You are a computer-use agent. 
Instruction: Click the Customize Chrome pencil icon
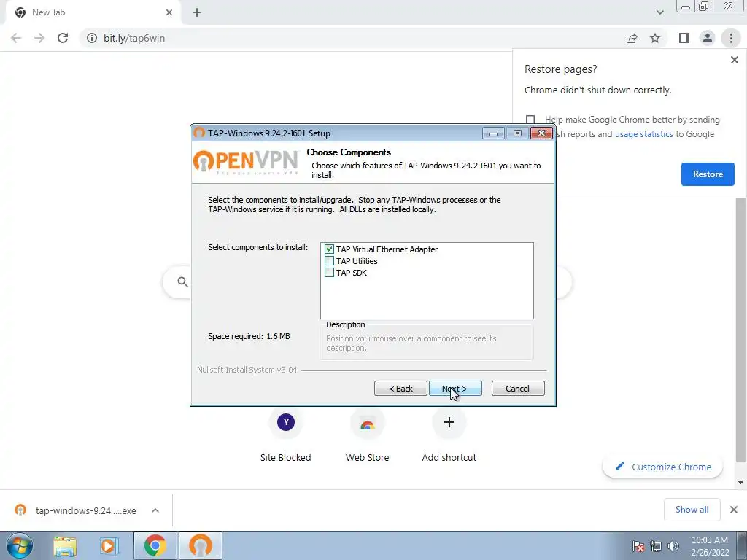pyautogui.click(x=620, y=466)
